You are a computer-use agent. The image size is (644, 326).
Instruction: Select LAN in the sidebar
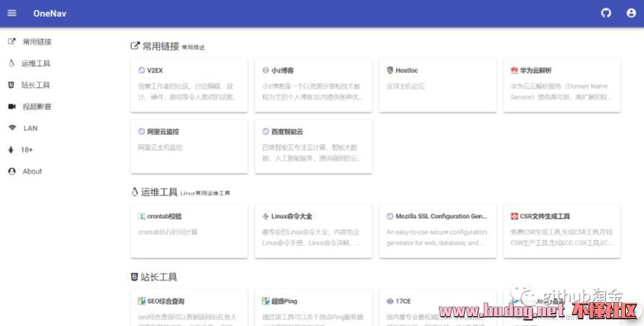click(31, 129)
